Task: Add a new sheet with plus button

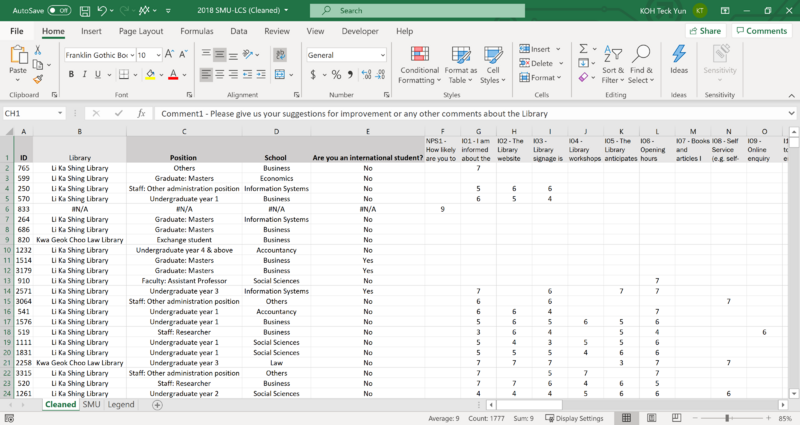Action: 158,405
